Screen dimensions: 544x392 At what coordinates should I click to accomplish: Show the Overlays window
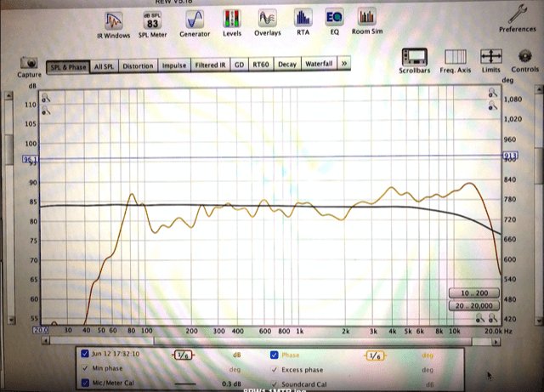click(268, 23)
